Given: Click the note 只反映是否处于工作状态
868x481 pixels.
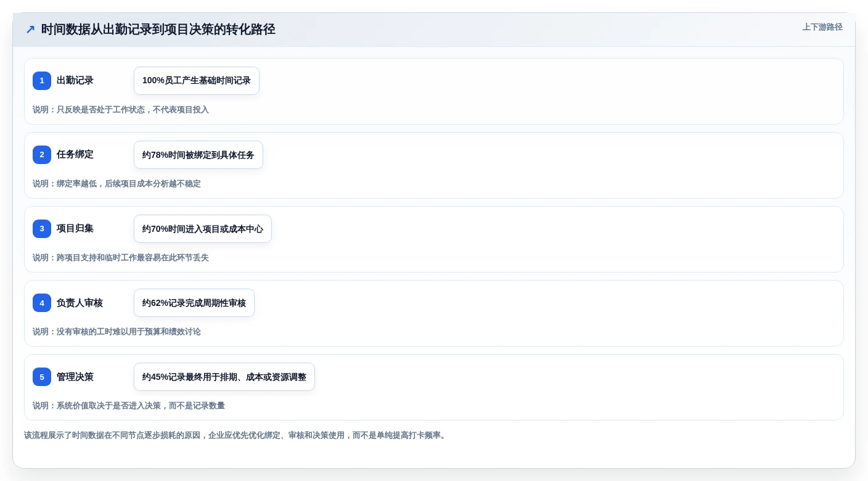Looking at the screenshot, I should click(121, 110).
